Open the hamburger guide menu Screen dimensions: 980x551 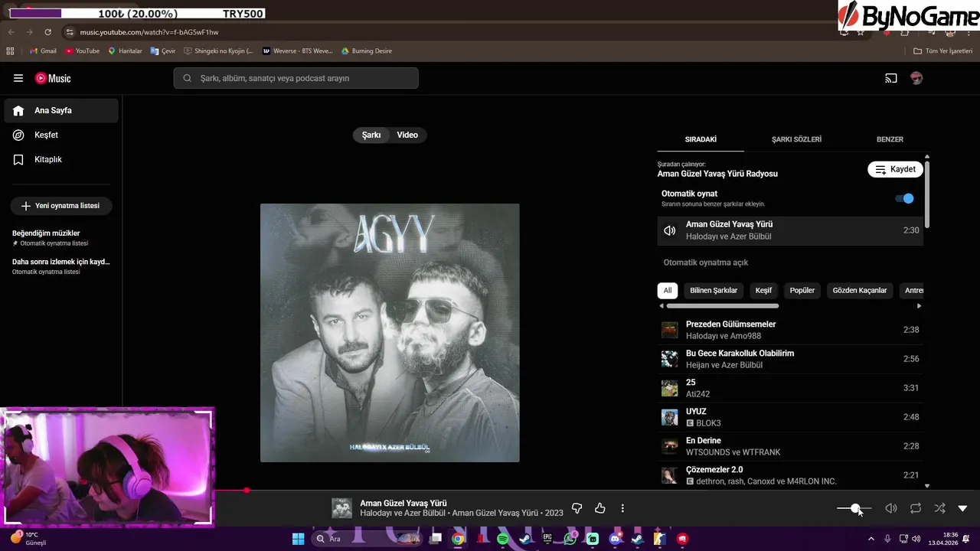coord(18,78)
